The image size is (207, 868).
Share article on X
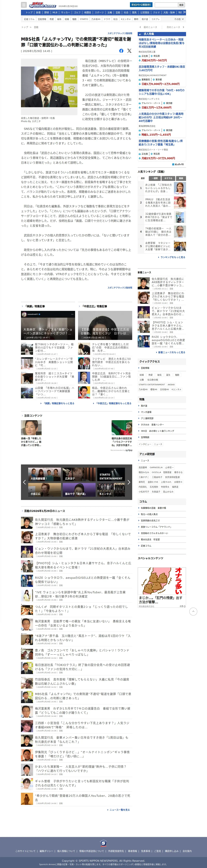129,51
